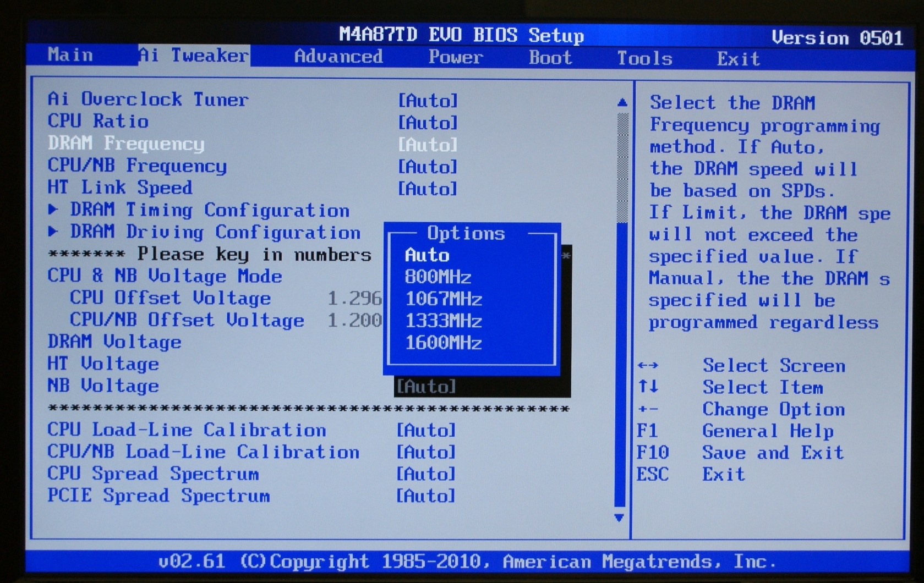
Task: Open CPU Spread Spectrum Auto value
Action: pyautogui.click(x=427, y=474)
